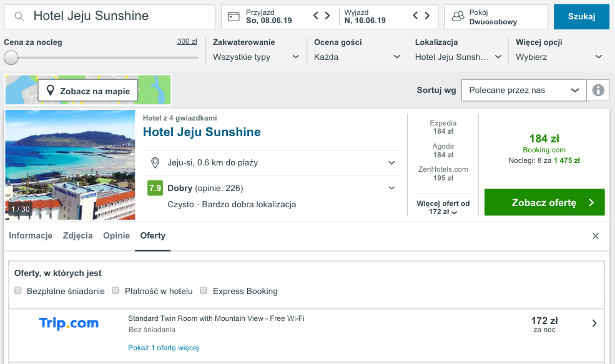Switch to the Opinie tab
Screen dimensions: 615x364
pyautogui.click(x=117, y=236)
